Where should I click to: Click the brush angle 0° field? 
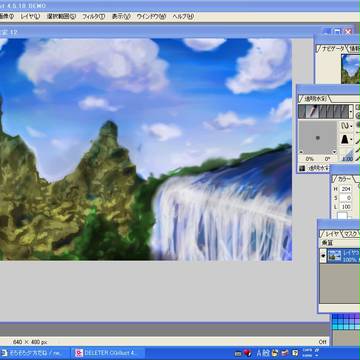tap(327, 159)
